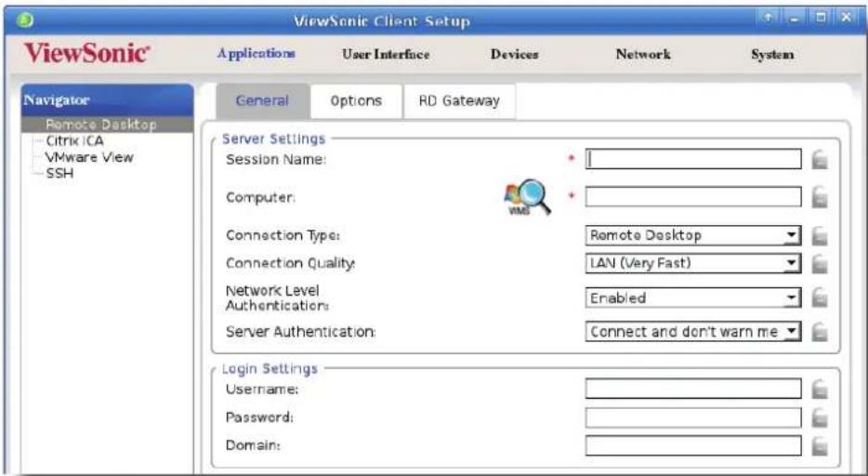Click the Login Settings group label
Screen dimensions: 868x476
270,369
